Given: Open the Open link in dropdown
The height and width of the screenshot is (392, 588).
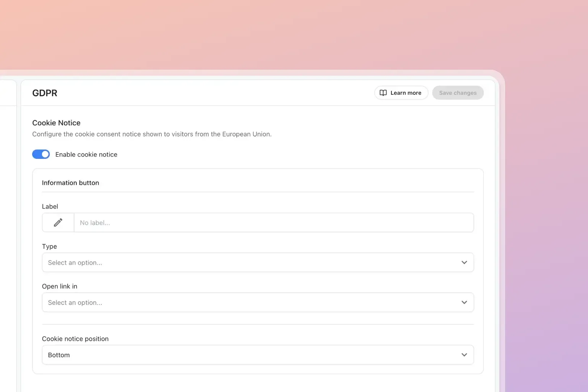Looking at the screenshot, I should click(x=258, y=302).
